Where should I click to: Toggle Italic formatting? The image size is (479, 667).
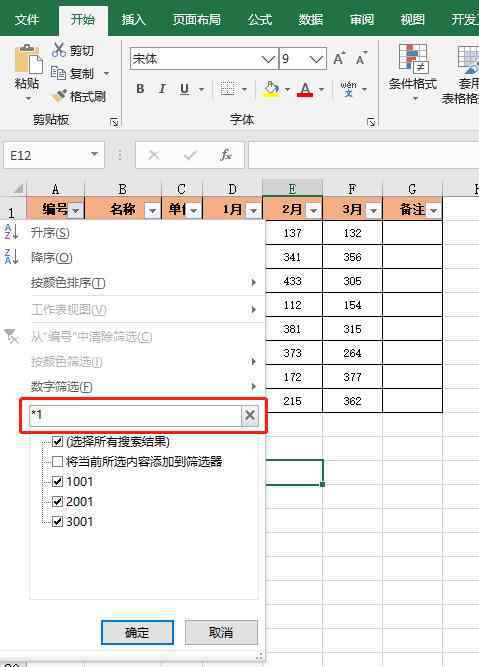[162, 89]
